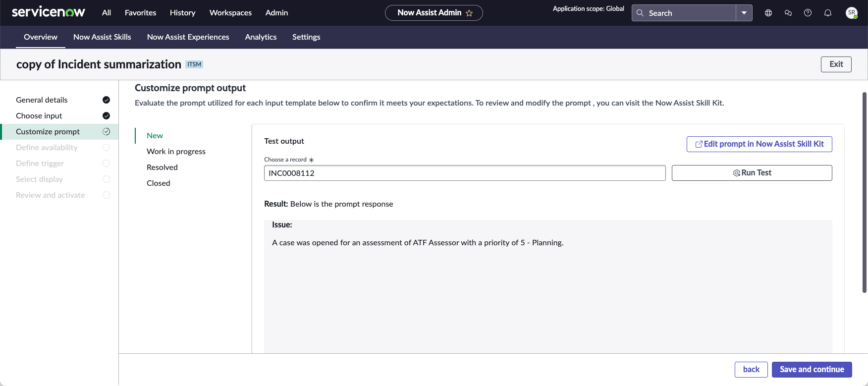Click Customize prompt in-progress status icon
The width and height of the screenshot is (868, 386).
pyautogui.click(x=106, y=132)
